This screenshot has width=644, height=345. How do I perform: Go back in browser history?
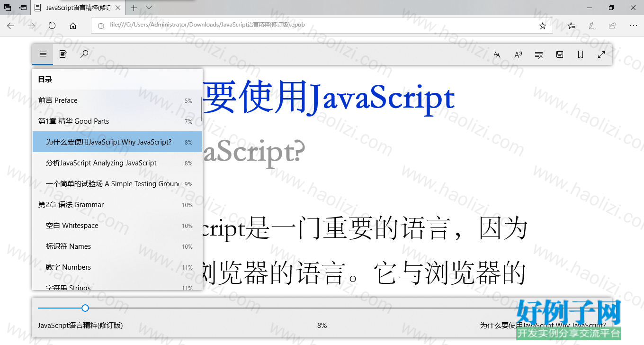11,26
